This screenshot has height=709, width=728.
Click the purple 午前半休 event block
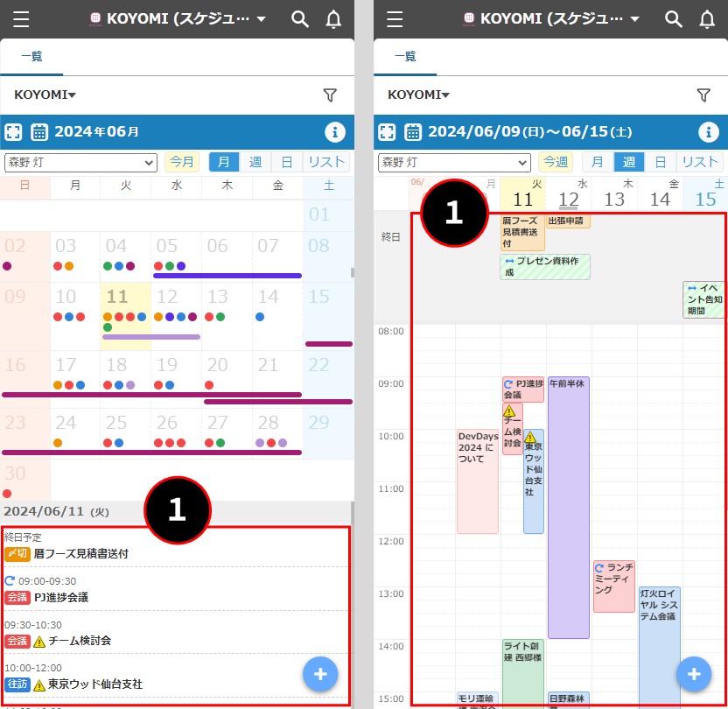pos(568,508)
